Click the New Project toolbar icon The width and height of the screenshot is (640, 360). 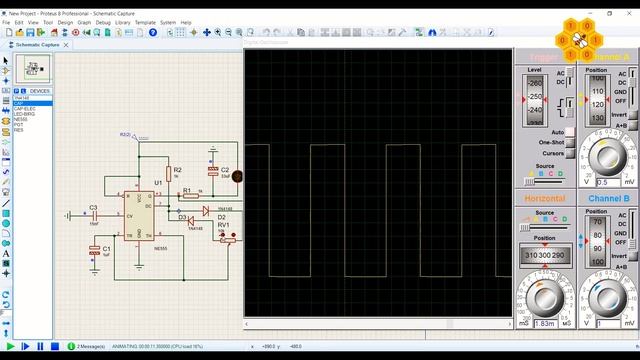9,32
